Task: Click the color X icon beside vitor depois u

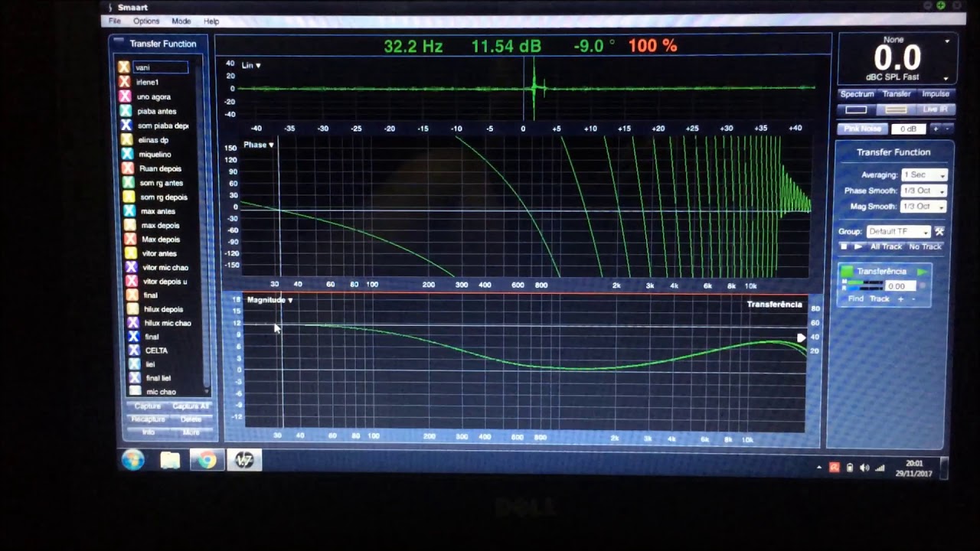Action: pyautogui.click(x=131, y=281)
